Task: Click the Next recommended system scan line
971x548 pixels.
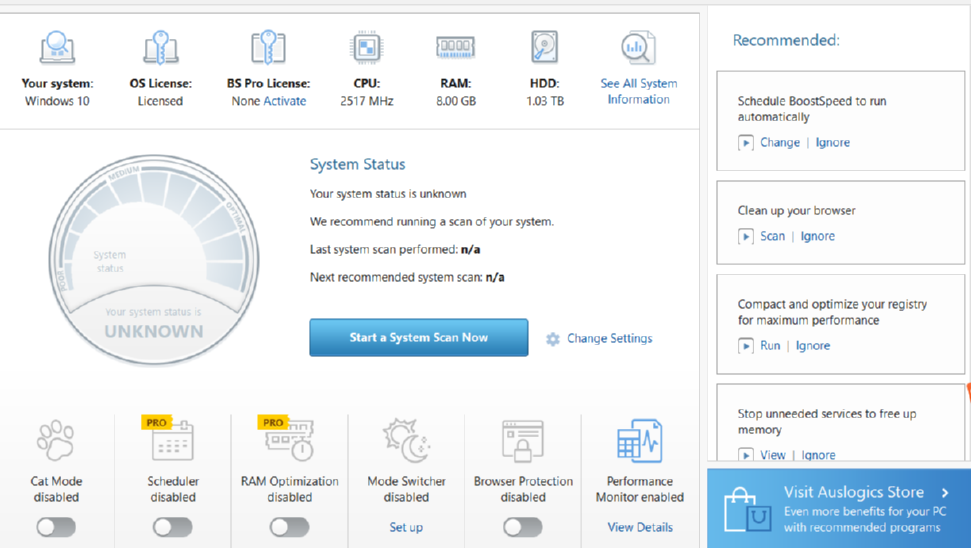Action: coord(407,277)
